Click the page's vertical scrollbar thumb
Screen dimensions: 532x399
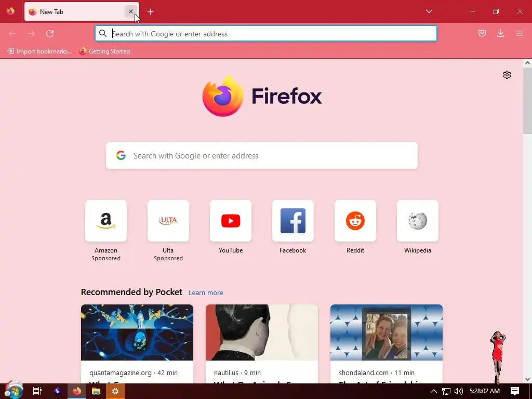coord(527,100)
